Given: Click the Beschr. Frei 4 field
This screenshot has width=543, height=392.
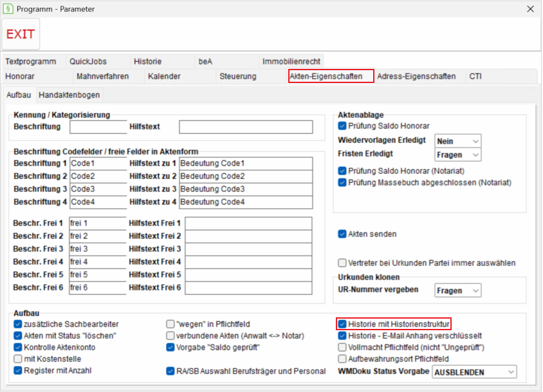Looking at the screenshot, I should (98, 262).
